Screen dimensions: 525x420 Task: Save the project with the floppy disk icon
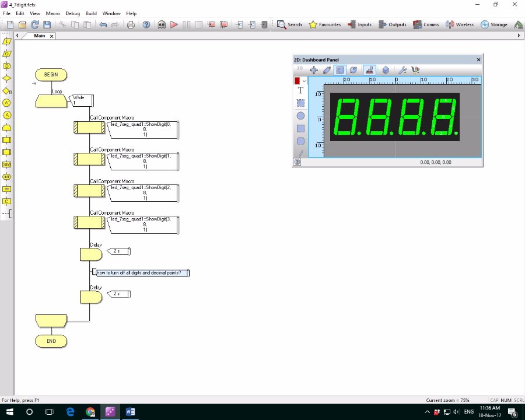pos(47,24)
